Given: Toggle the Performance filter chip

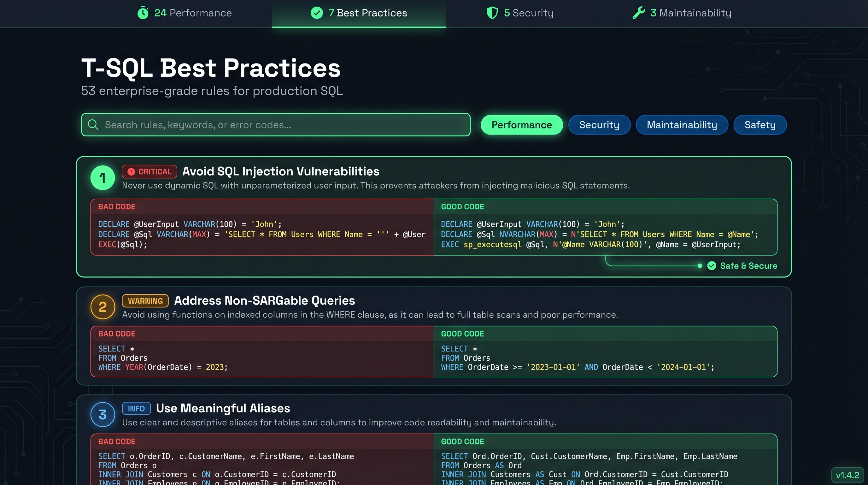Looking at the screenshot, I should [x=521, y=124].
